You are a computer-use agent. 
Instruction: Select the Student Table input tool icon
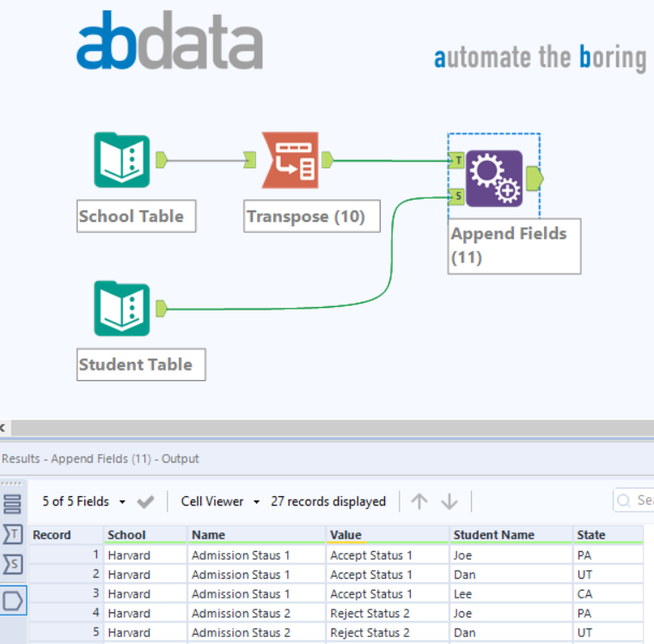pyautogui.click(x=122, y=309)
